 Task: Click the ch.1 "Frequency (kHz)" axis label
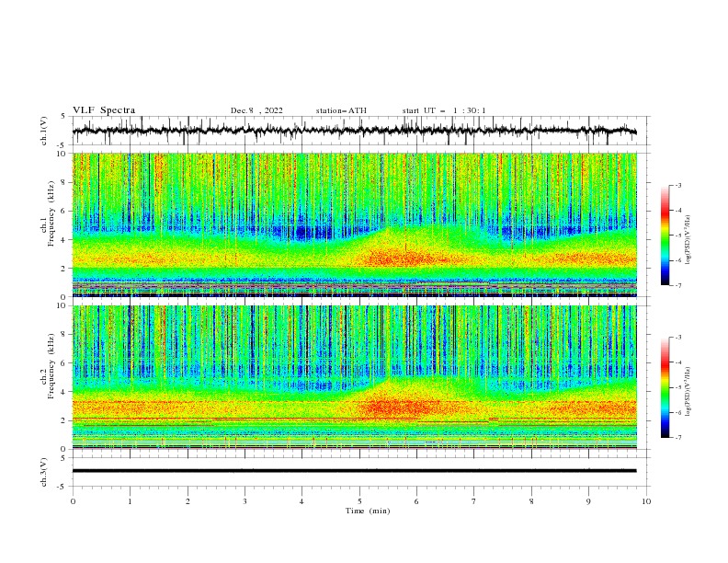tap(51, 214)
